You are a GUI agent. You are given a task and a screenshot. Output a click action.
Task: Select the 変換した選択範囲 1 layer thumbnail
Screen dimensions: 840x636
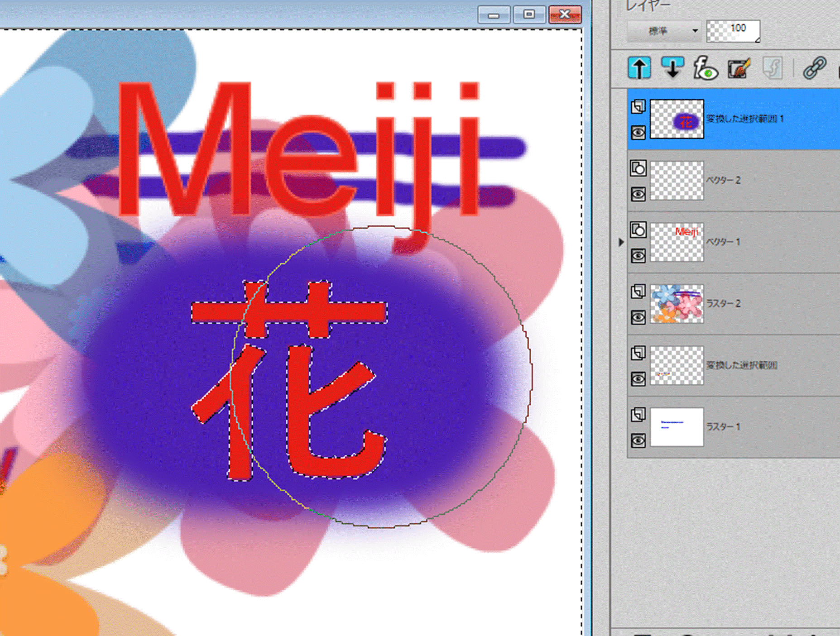tap(677, 119)
